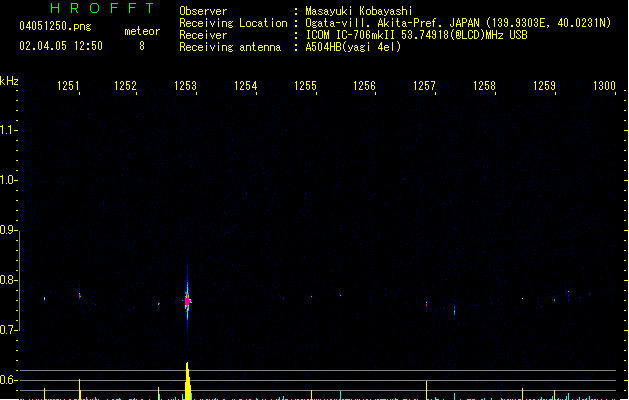This screenshot has height=400, width=629.
Task: Click time axis label 1256
Action: tap(364, 86)
